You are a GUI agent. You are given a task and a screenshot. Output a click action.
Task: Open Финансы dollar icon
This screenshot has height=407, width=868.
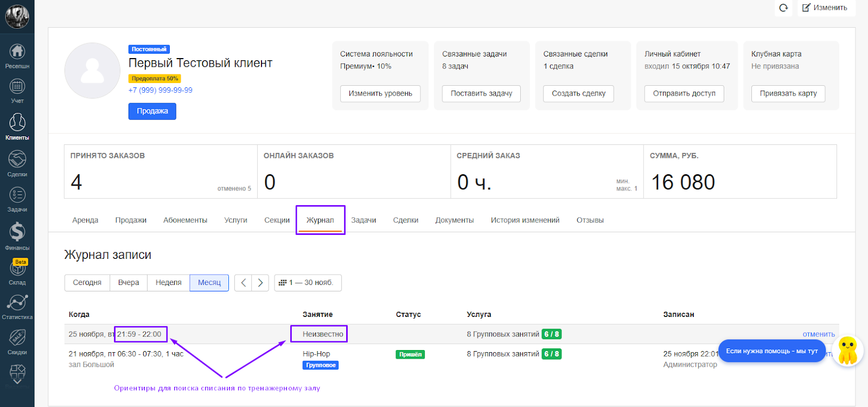[17, 233]
